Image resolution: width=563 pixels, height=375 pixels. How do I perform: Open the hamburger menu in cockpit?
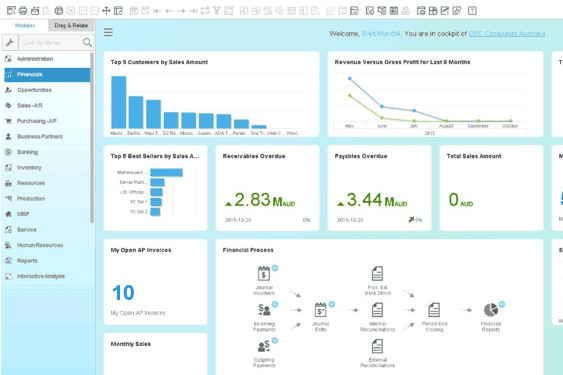[x=108, y=32]
